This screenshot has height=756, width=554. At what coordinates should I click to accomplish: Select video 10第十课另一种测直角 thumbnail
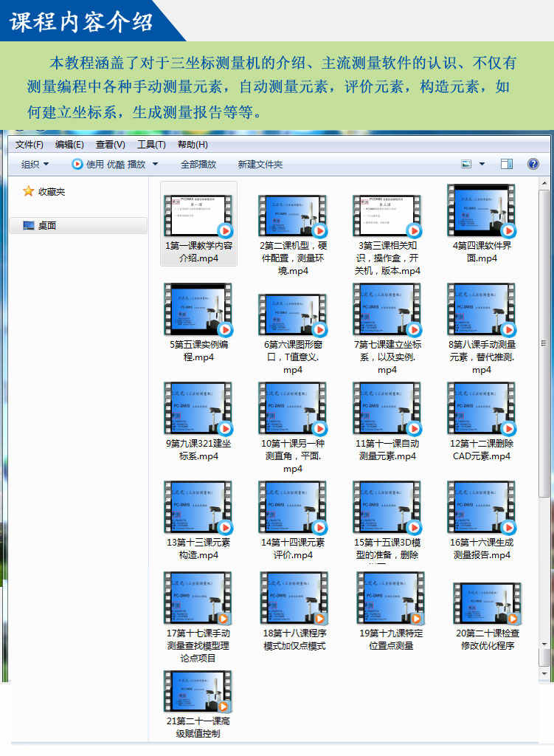[x=293, y=408]
